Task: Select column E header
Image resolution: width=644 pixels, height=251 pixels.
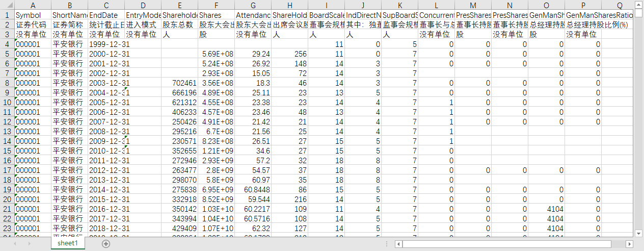Action: (179, 5)
